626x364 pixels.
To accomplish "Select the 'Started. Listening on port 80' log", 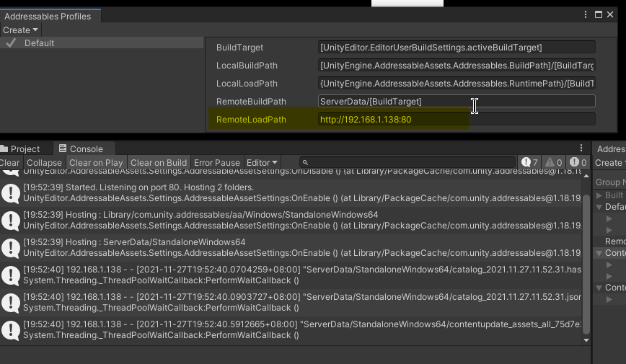I will [291, 192].
